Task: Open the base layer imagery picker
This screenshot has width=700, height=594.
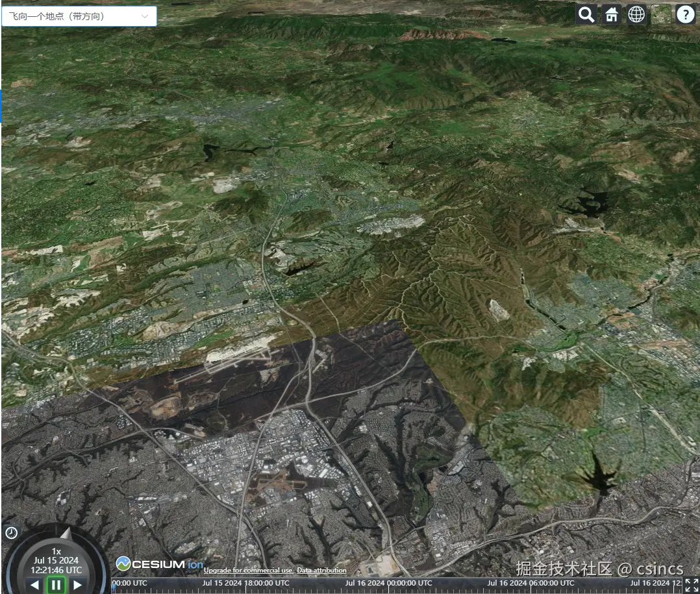Action: (x=661, y=14)
